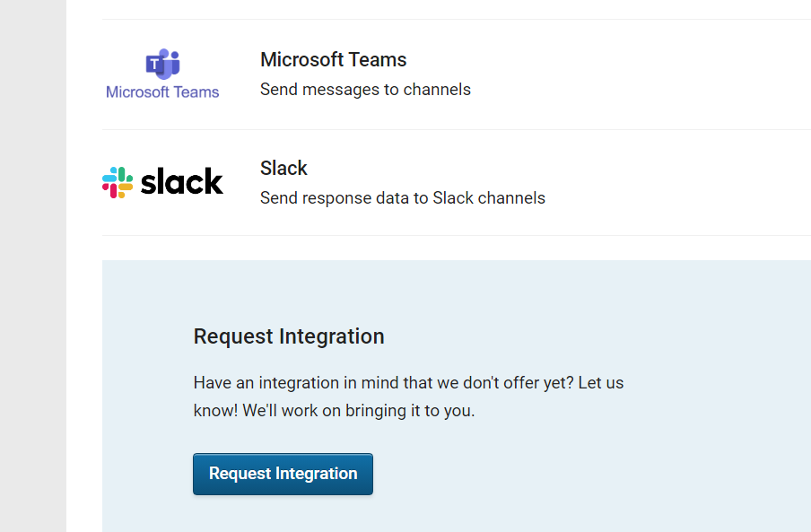Select the Request Integration section heading
811x532 pixels.
pyautogui.click(x=288, y=336)
